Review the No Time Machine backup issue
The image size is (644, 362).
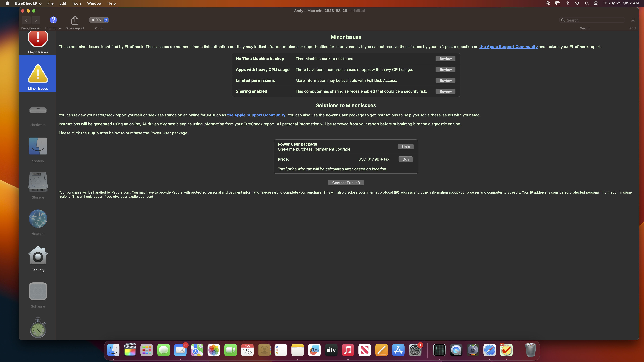click(446, 59)
